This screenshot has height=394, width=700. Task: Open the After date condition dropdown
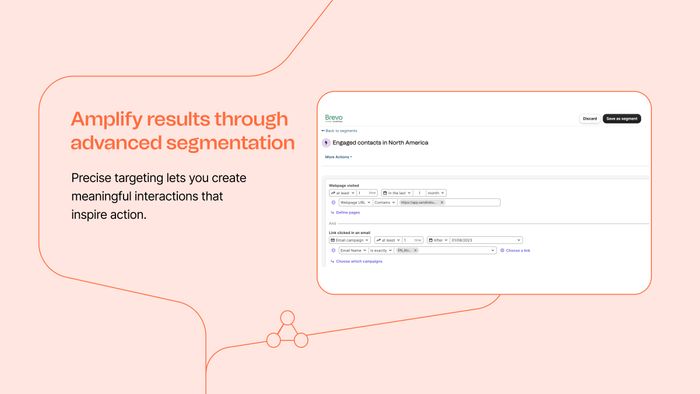(x=438, y=240)
